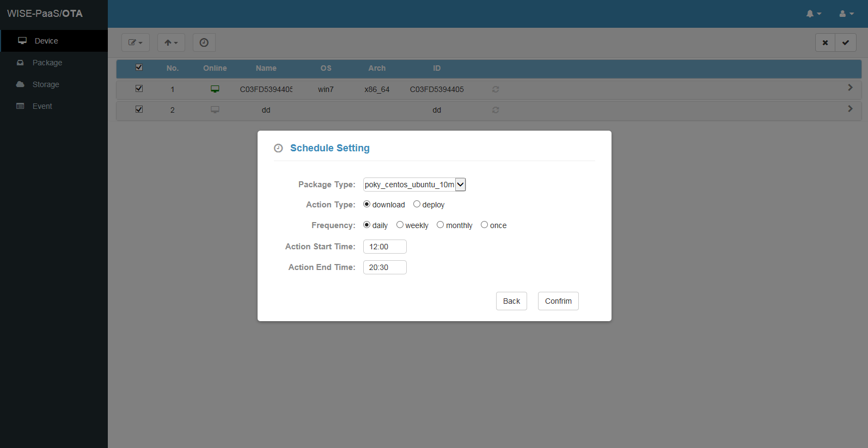Click refresh icon for device dd
The height and width of the screenshot is (448, 868).
click(x=496, y=110)
